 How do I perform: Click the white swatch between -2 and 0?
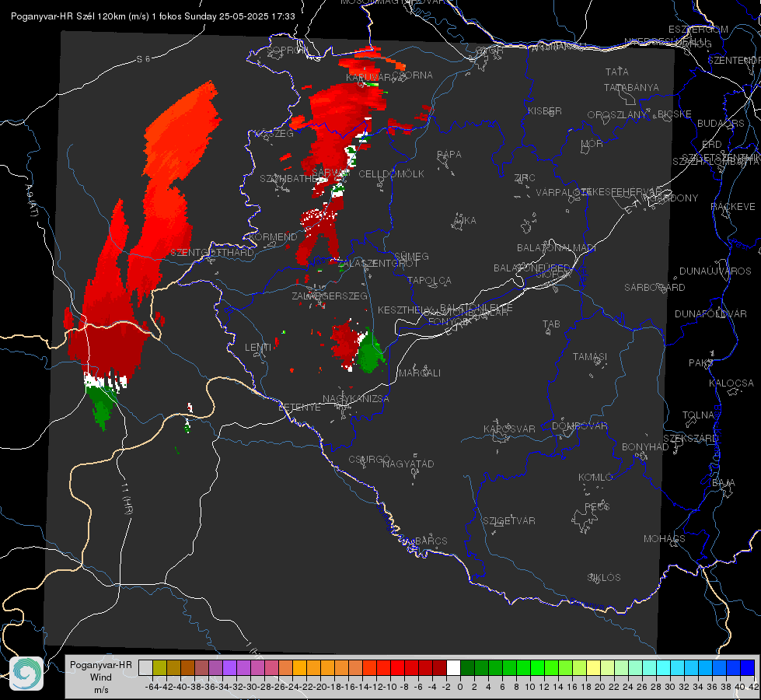[453, 667]
